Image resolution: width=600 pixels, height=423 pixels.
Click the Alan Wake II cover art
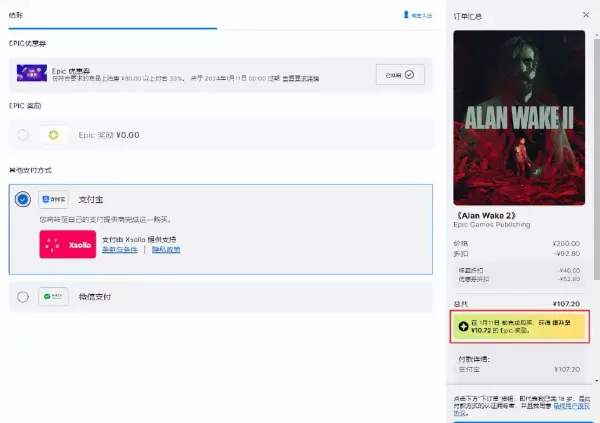pyautogui.click(x=519, y=118)
